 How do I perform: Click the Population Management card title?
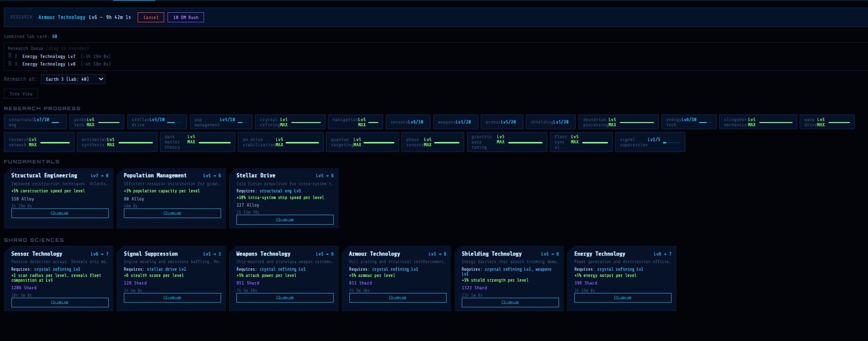point(155,176)
